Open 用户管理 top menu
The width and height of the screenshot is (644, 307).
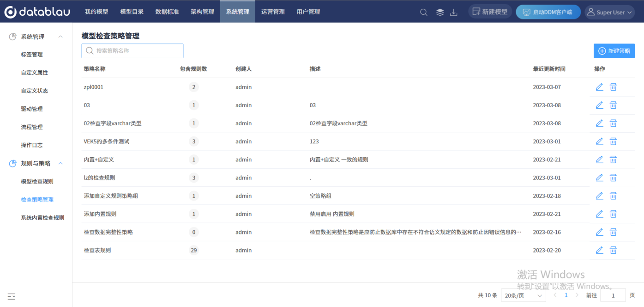pyautogui.click(x=308, y=12)
